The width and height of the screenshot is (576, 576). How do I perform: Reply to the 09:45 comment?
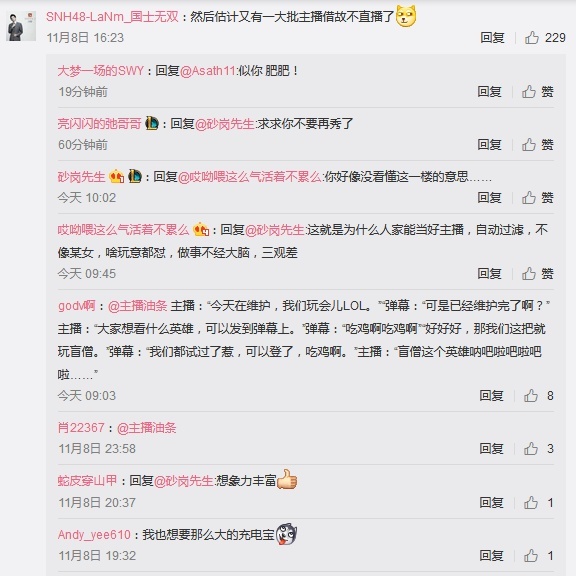[489, 274]
